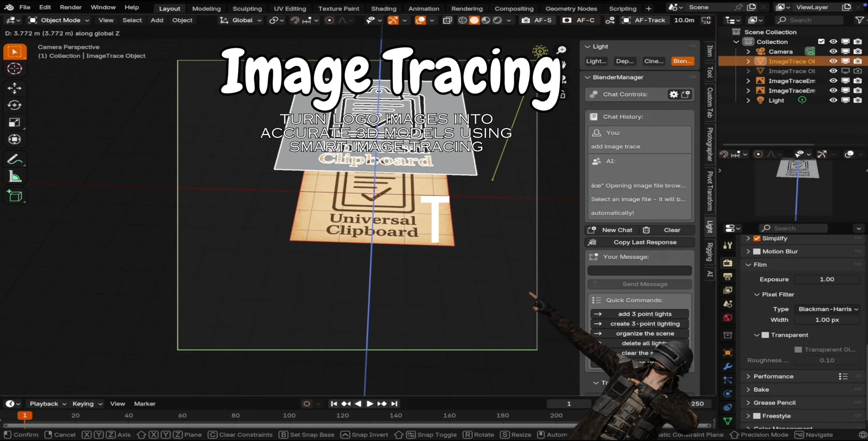Switch to wireframe viewport shading
Screen dimensions: 868x441
click(462, 20)
